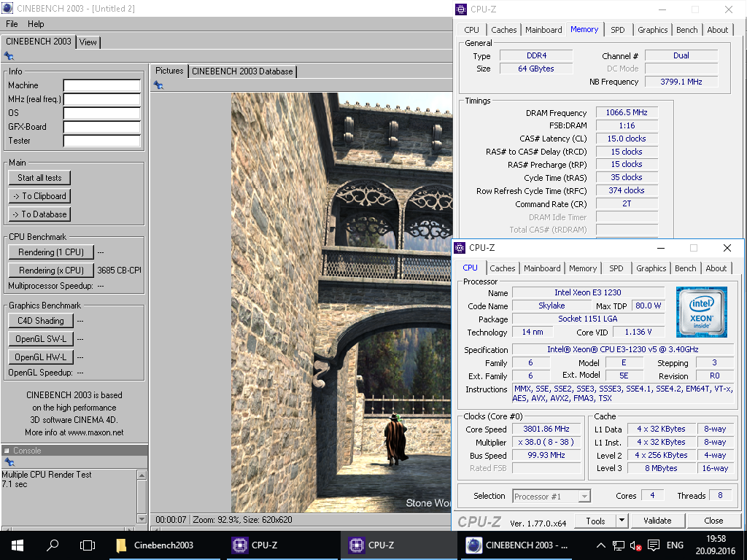Open muted volume tray icon
Viewport: 747px width, 560px height.
point(635,545)
